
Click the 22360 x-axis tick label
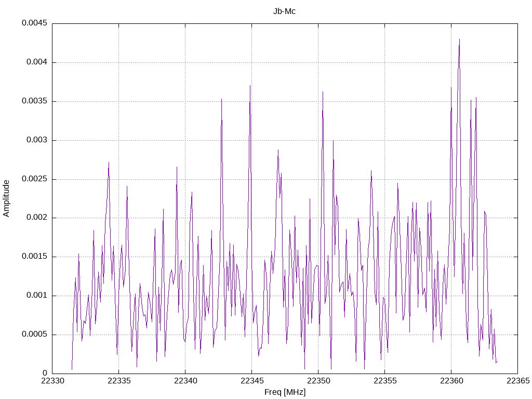(x=451, y=381)
